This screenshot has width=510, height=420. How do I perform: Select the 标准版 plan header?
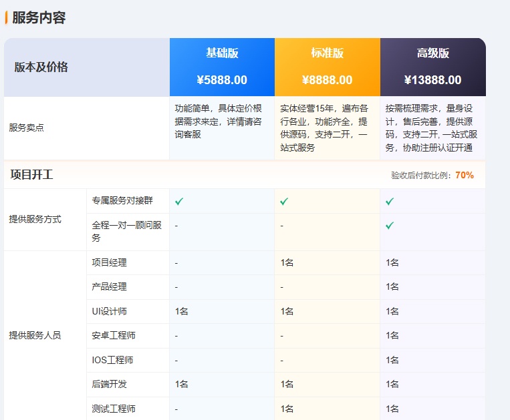[x=327, y=53]
